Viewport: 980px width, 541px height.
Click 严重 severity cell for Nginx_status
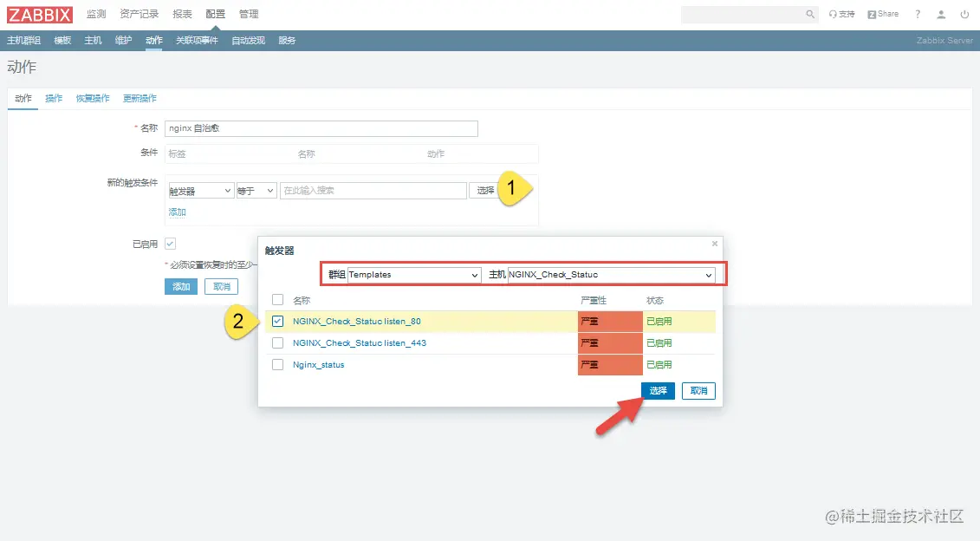(x=610, y=365)
